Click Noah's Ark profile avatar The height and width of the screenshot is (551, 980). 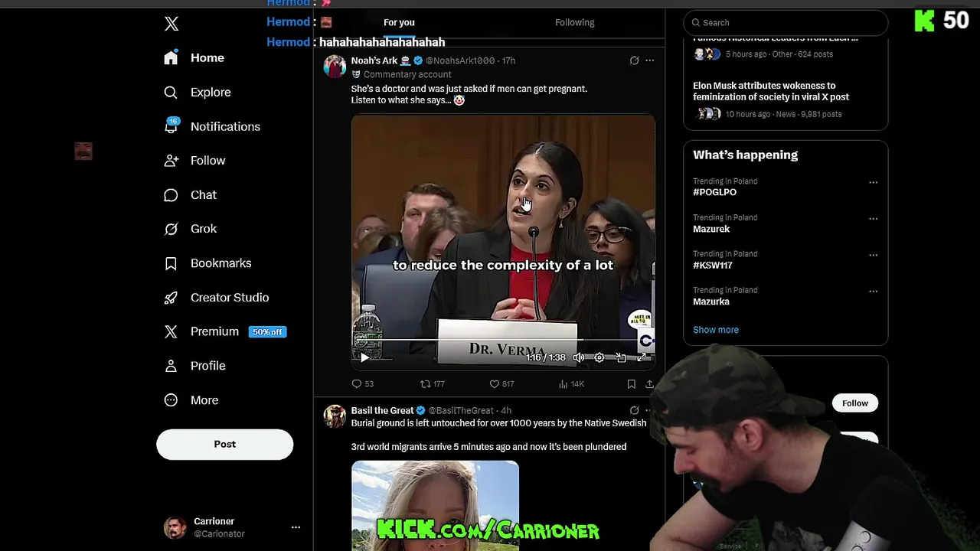[x=335, y=67]
